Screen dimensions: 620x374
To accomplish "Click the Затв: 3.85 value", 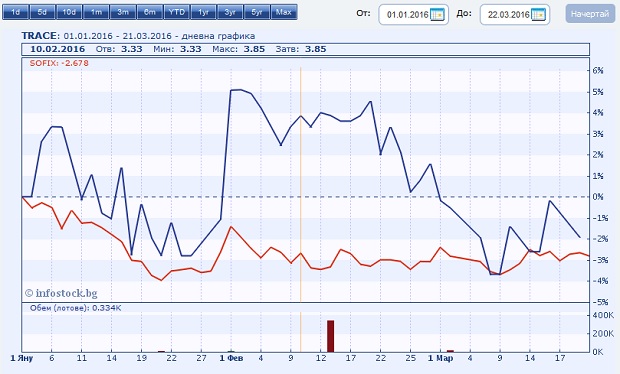I will click(301, 49).
